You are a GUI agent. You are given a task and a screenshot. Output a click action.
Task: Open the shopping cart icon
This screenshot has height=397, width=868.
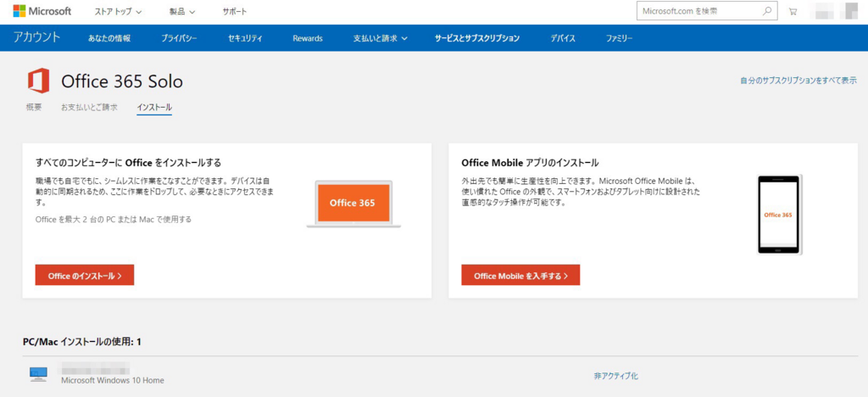793,11
